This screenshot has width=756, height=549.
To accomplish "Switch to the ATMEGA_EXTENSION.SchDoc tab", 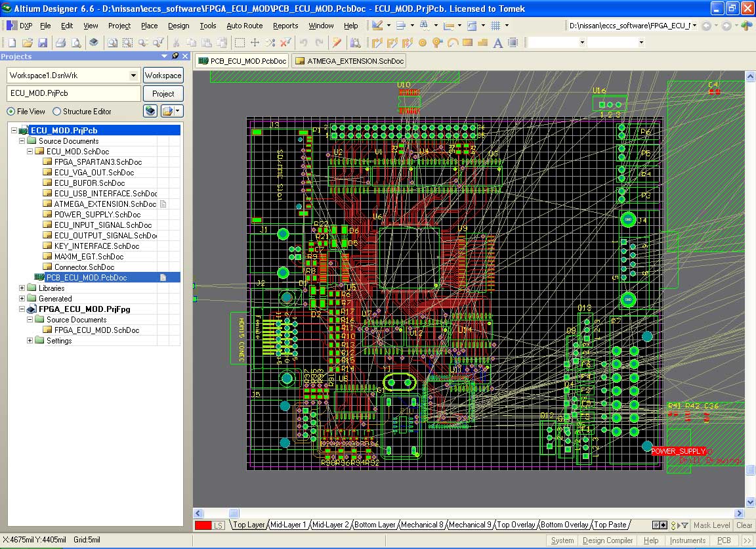I will (x=349, y=61).
